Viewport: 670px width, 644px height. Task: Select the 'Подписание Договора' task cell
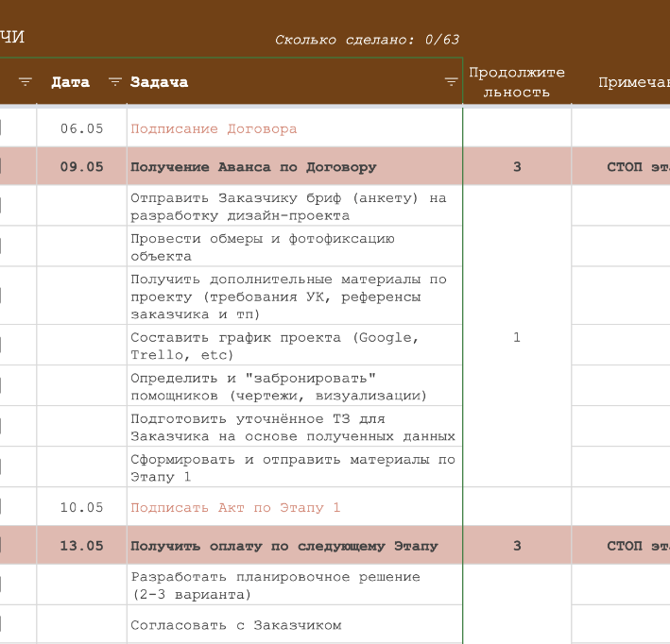[214, 128]
